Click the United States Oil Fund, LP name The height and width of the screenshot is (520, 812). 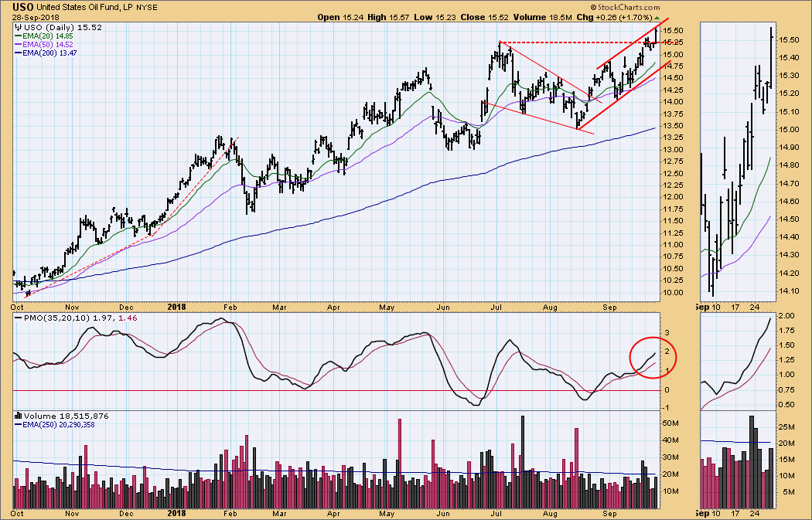[85, 8]
